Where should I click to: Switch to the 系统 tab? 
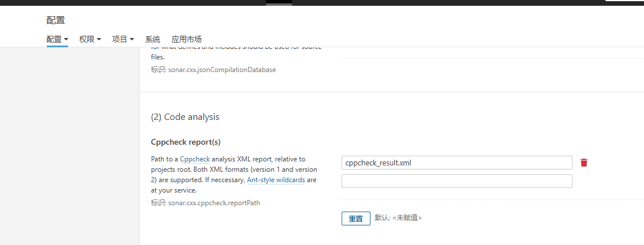(x=152, y=39)
